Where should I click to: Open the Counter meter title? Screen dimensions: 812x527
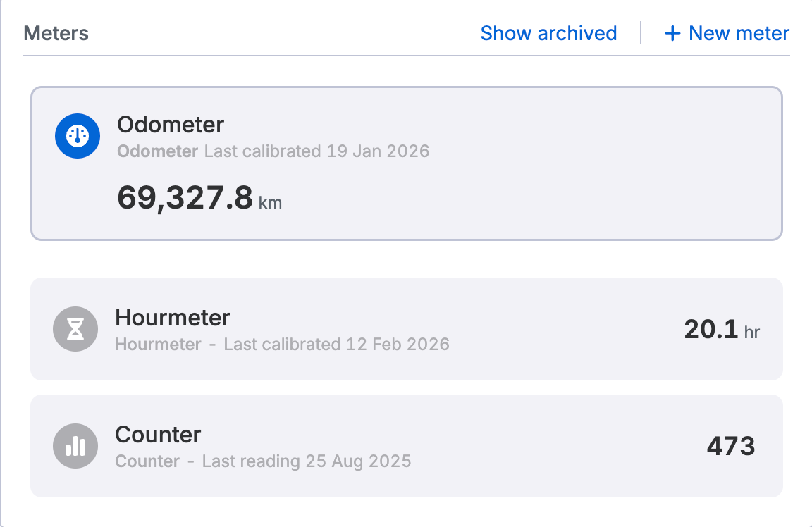[x=158, y=435]
